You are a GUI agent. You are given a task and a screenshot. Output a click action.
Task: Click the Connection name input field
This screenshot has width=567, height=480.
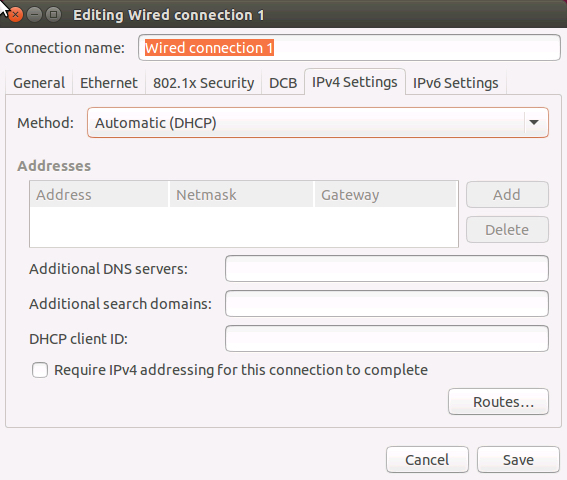349,48
